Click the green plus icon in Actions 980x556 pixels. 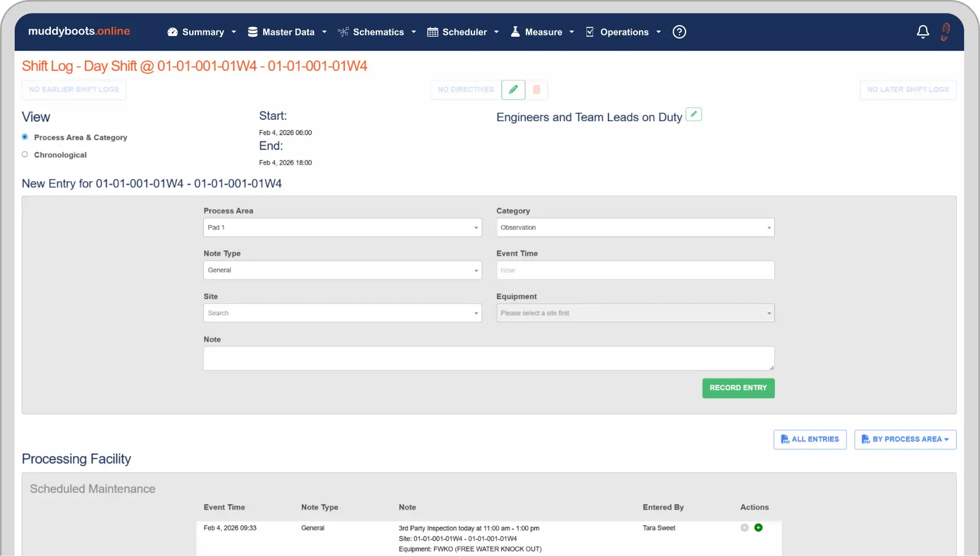pyautogui.click(x=758, y=528)
